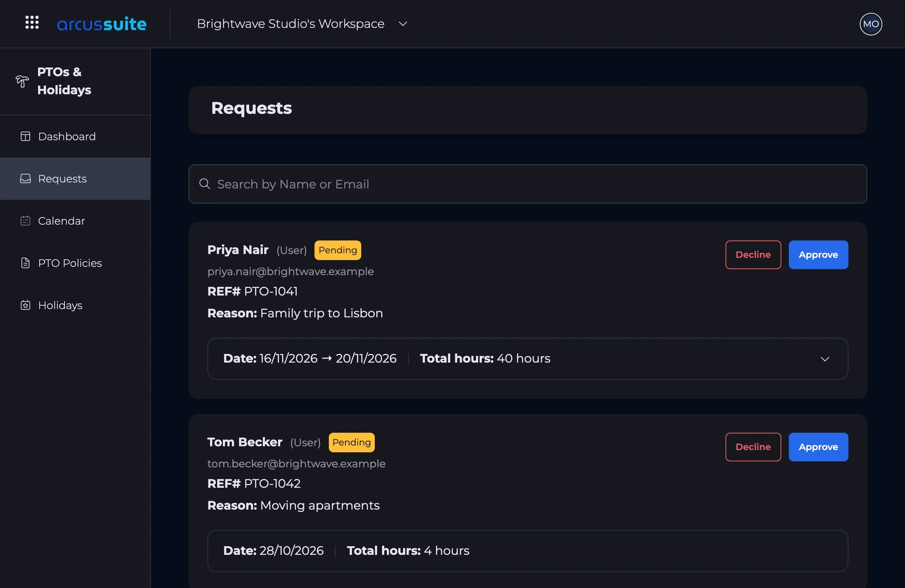
Task: Click the search magnifier icon
Action: coord(205,184)
